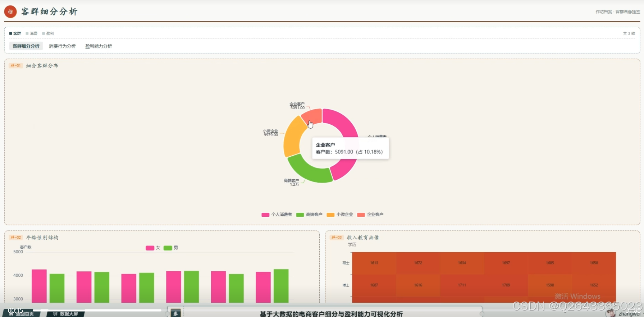Click the 返回首页 home button

click(22, 314)
